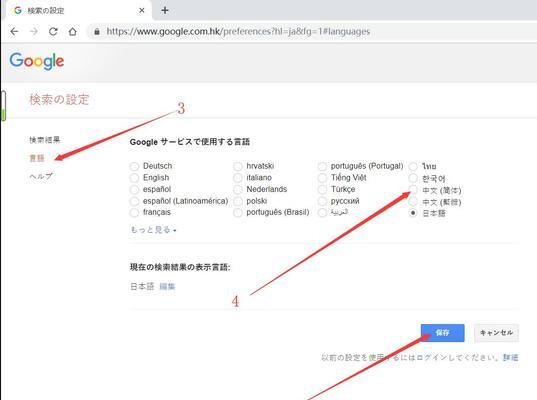Image resolution: width=537 pixels, height=400 pixels.
Task: Select the português (Brasil) radio button
Action: pos(238,213)
